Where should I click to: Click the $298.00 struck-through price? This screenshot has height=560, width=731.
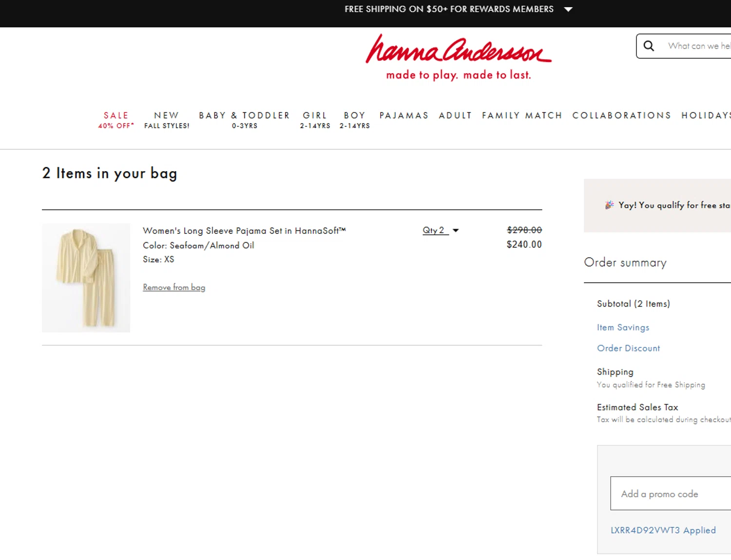524,230
